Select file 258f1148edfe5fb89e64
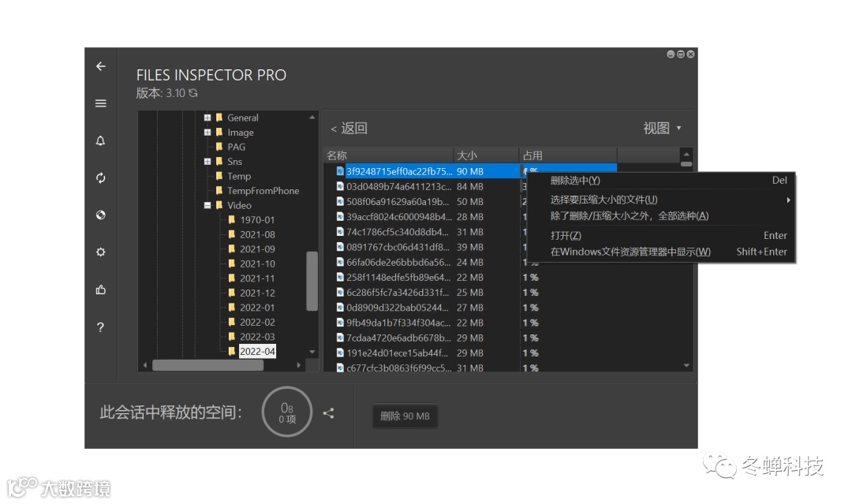The height and width of the screenshot is (504, 852). coord(399,278)
